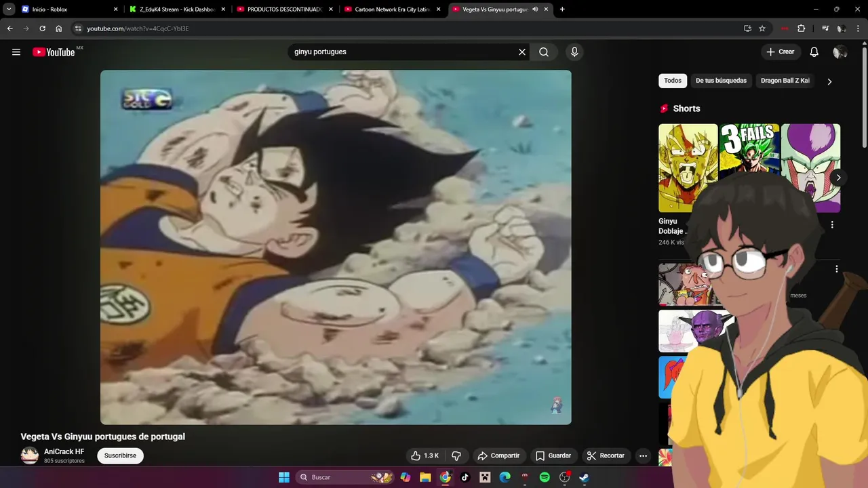Click the taskbar Buscar search box
This screenshot has width=868, height=488.
(344, 477)
